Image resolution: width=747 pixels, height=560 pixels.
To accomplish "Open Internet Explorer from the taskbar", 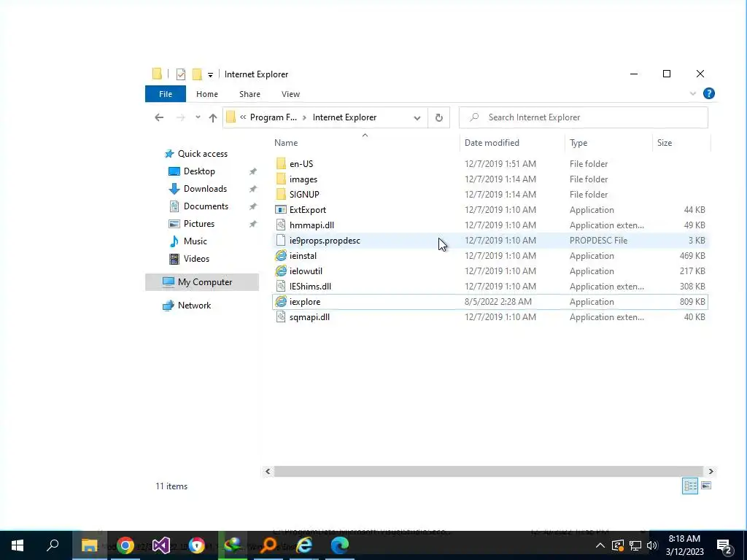I will click(x=304, y=545).
